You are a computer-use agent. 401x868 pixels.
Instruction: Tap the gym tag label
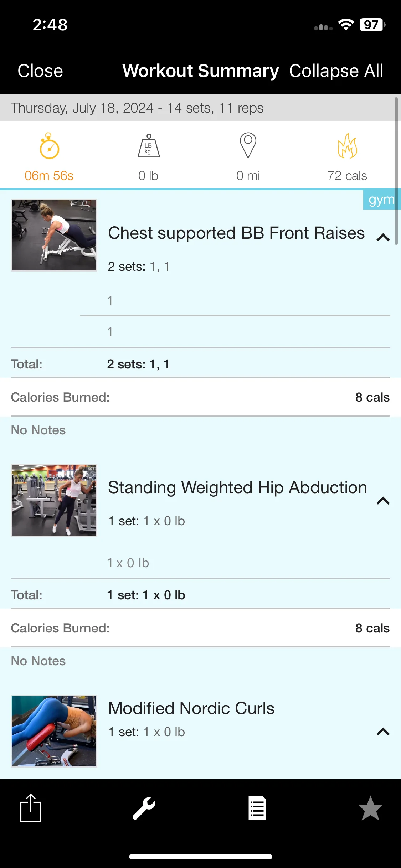(x=381, y=200)
